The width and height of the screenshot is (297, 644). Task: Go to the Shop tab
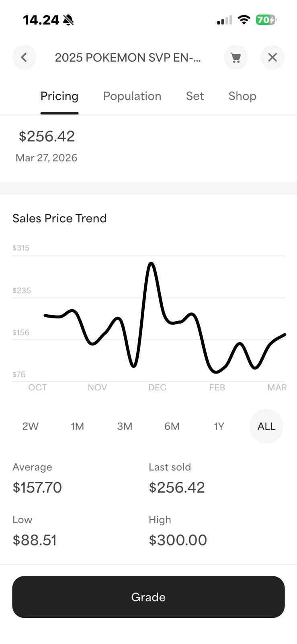pyautogui.click(x=242, y=96)
